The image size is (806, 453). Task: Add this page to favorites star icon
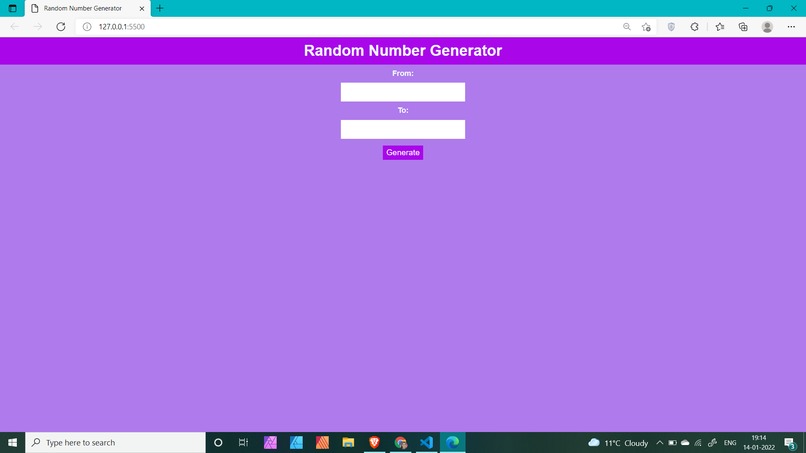[x=646, y=27]
